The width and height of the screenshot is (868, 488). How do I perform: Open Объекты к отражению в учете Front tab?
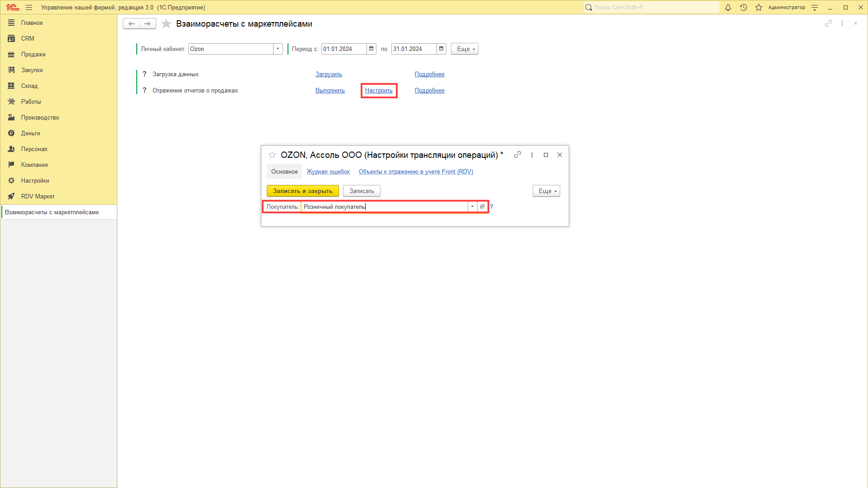pos(416,171)
